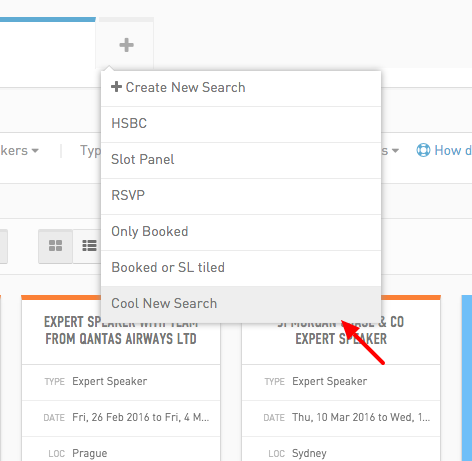472x461 pixels.
Task: Open the Slot Panel saved search
Action: tap(241, 160)
